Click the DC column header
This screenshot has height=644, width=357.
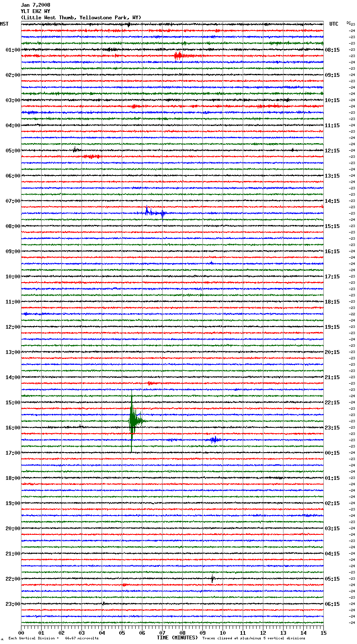(x=349, y=23)
